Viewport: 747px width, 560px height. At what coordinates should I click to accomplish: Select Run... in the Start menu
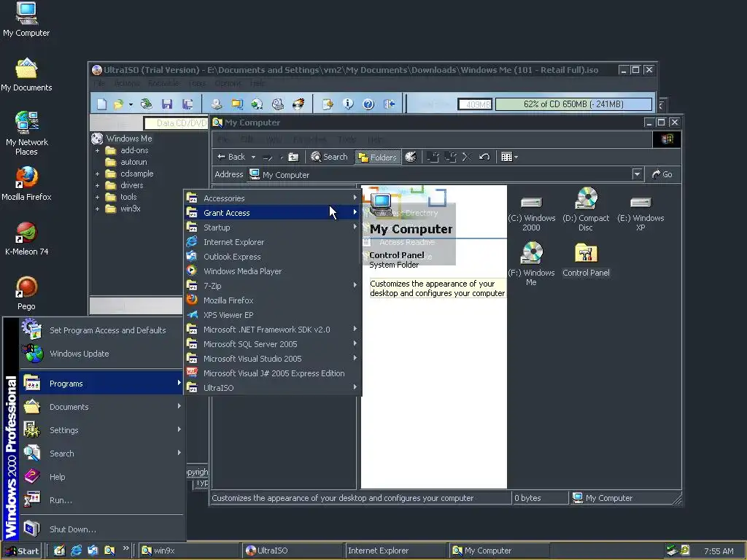coord(101,500)
